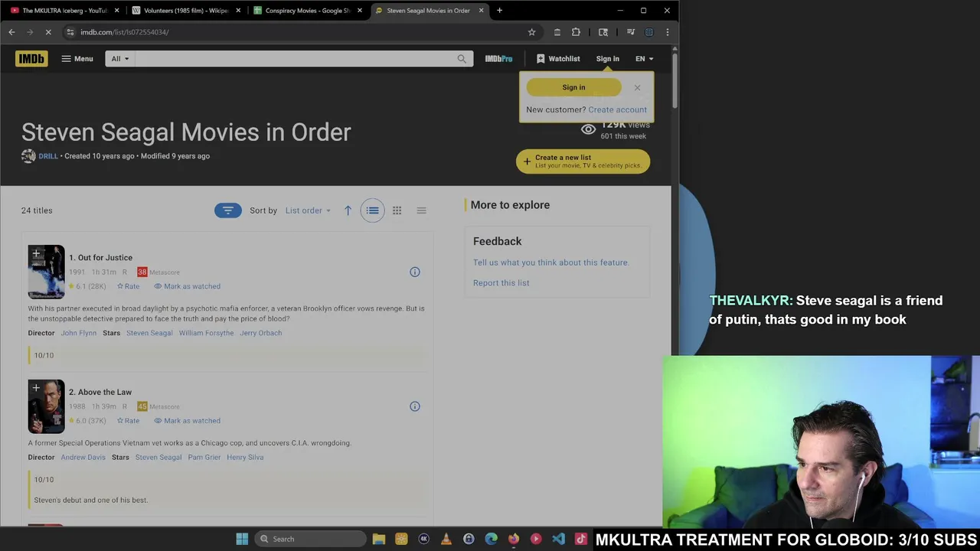Click Report this list link
The width and height of the screenshot is (980, 551).
pos(501,283)
